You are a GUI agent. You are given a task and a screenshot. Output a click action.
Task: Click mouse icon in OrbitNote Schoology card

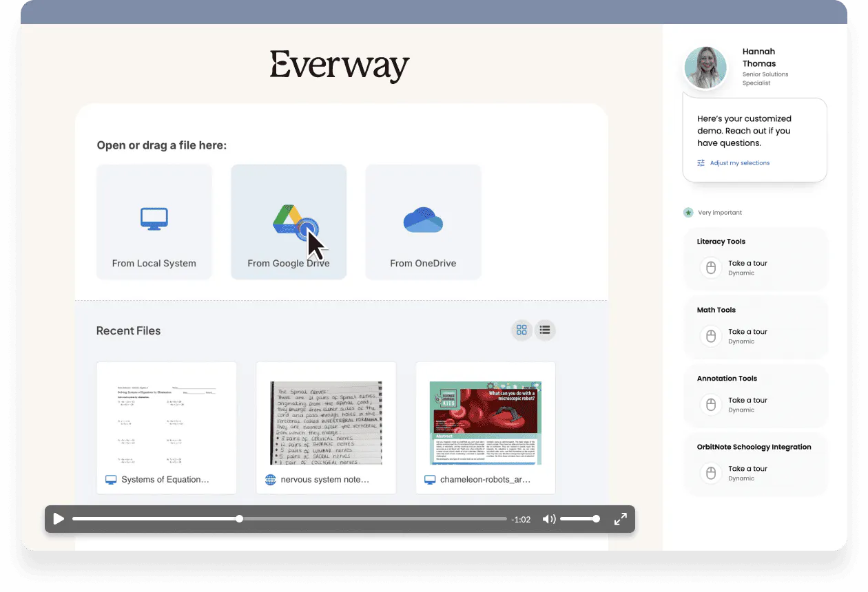click(x=710, y=473)
